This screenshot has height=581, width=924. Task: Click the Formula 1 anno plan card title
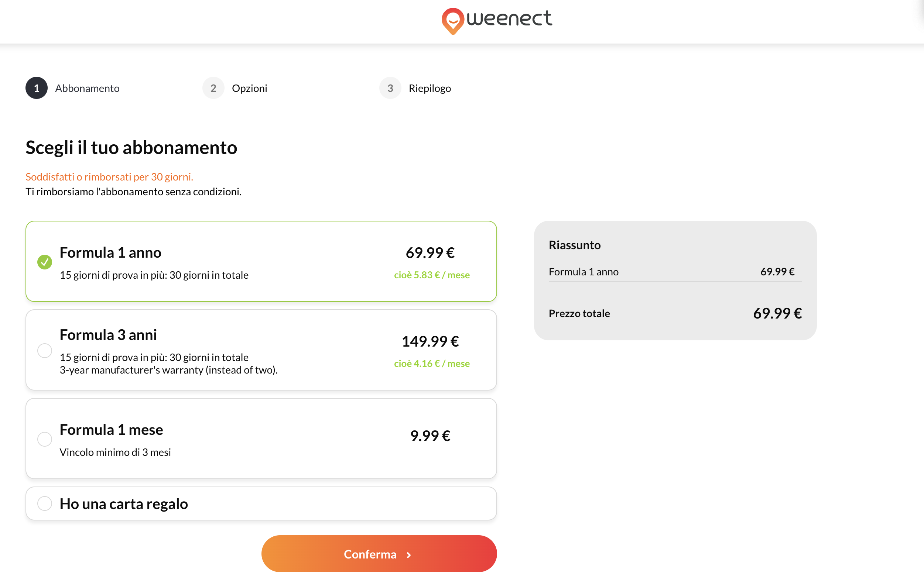pos(110,253)
